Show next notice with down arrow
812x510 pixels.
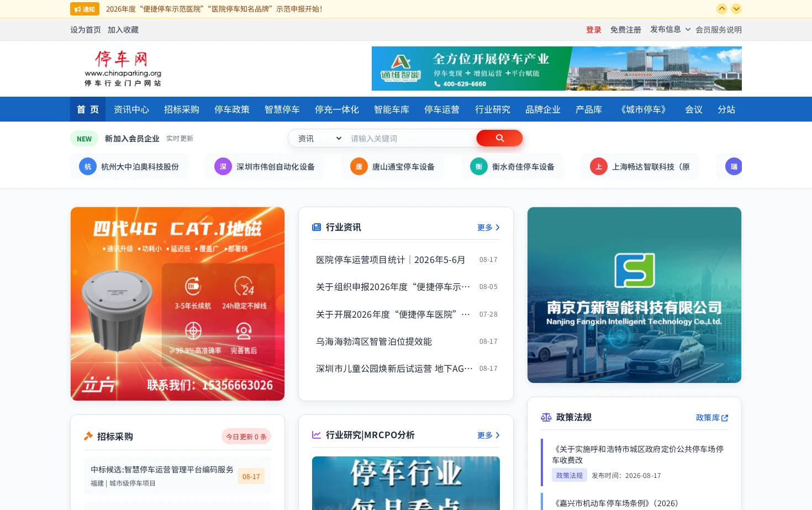click(736, 9)
